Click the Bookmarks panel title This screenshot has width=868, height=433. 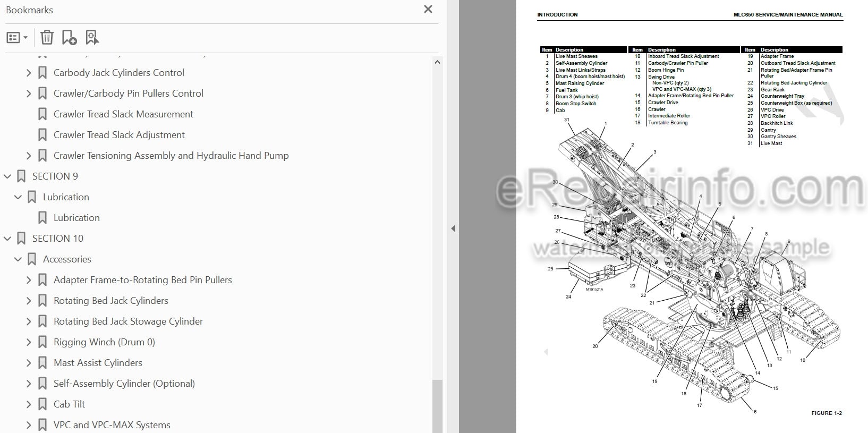click(29, 10)
